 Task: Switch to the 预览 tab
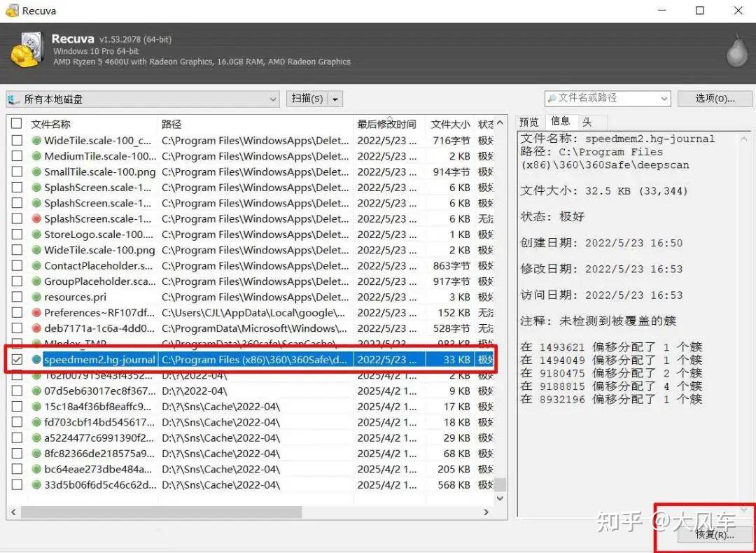[529, 121]
